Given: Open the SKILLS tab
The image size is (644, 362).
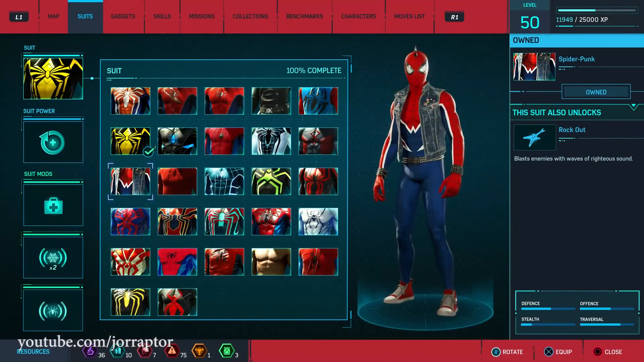Looking at the screenshot, I should 162,16.
